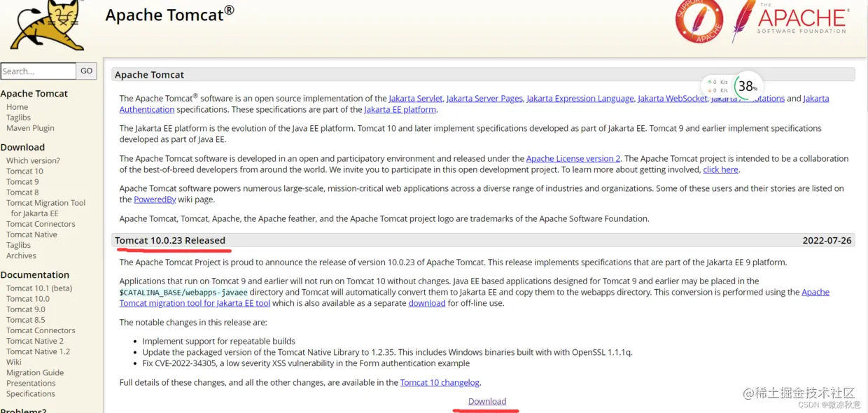868x413 pixels.
Task: Open Tomcat 9 download page link
Action: click(22, 181)
